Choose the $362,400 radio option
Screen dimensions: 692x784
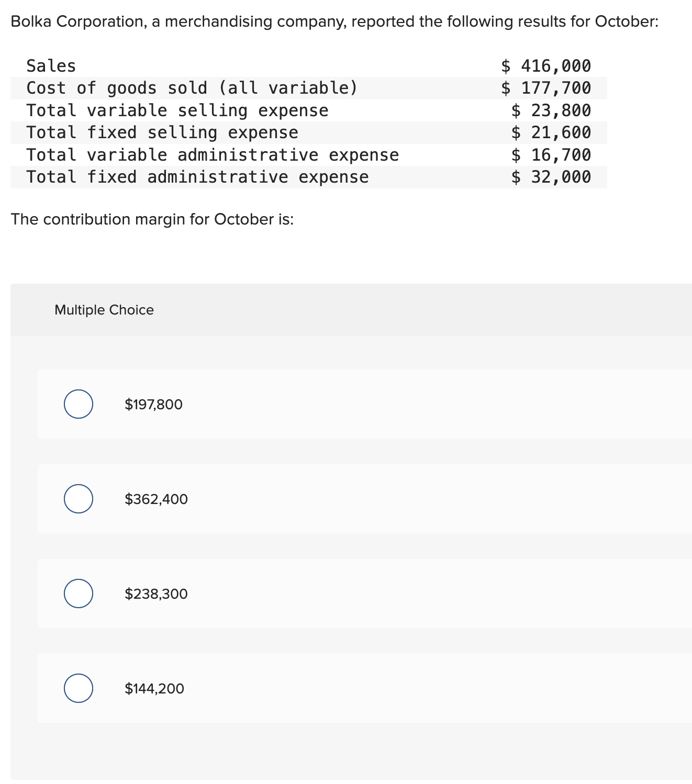point(79,499)
